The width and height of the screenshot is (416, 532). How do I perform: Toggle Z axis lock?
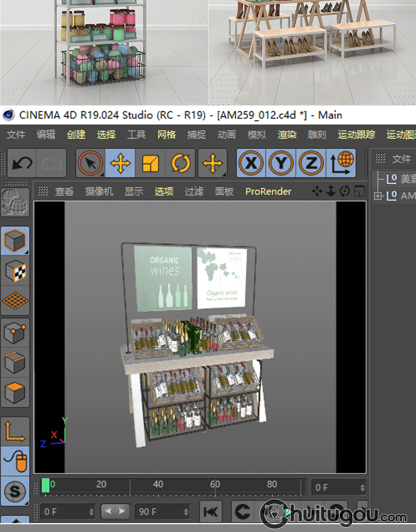(x=311, y=163)
